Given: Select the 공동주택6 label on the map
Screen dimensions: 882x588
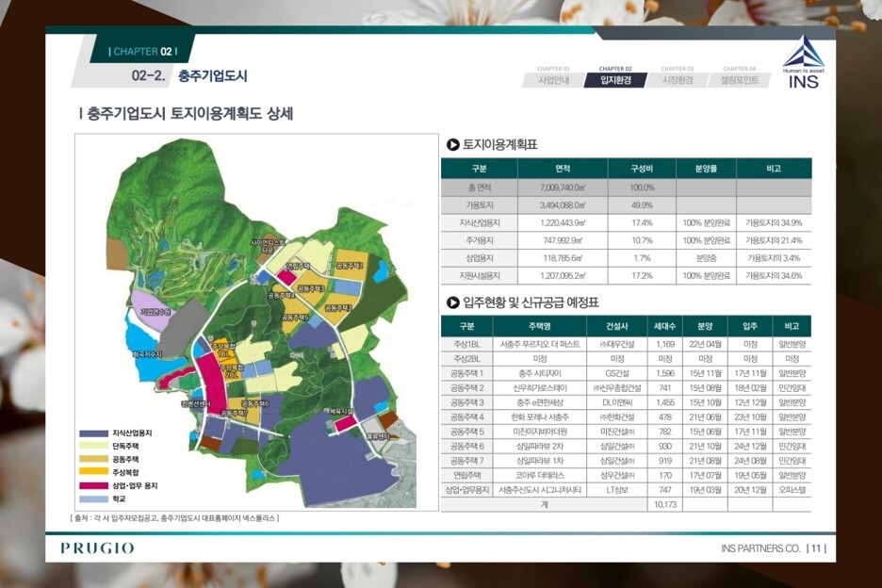Looking at the screenshot, I should [254, 403].
